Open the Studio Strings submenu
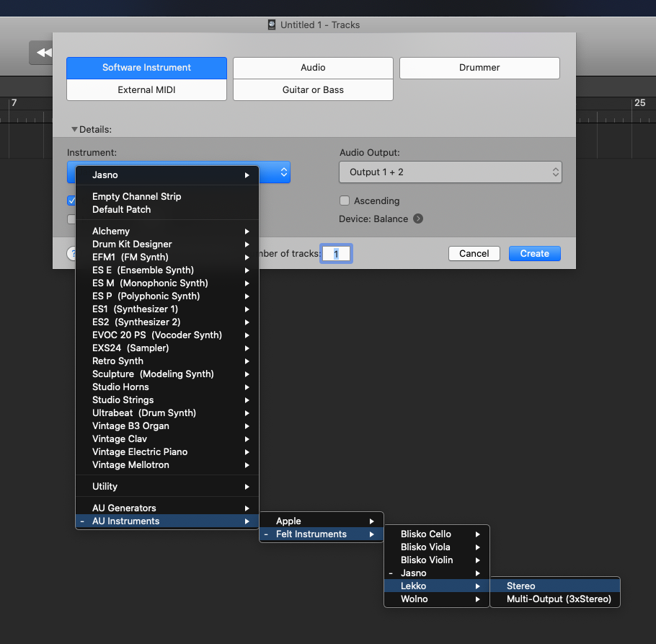This screenshot has height=644, width=656. pos(167,400)
